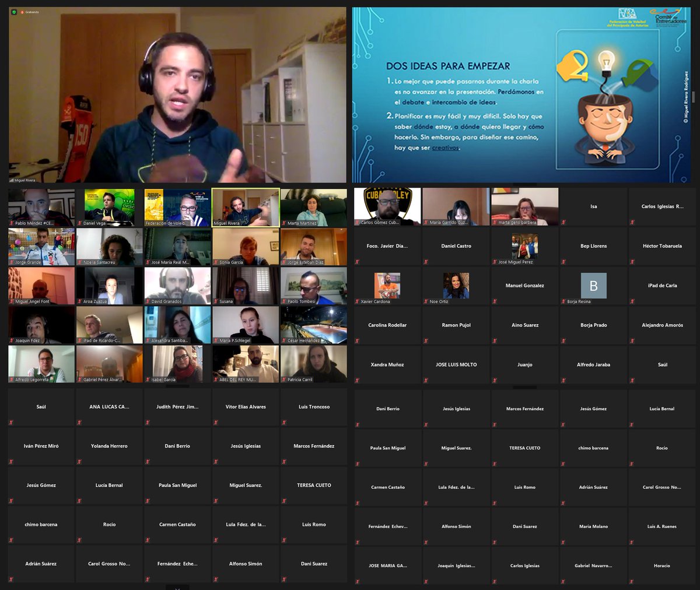Click muted mic icon on ANA LUCAS tile
Screen dimensions: 700x590
pyautogui.click(x=79, y=423)
